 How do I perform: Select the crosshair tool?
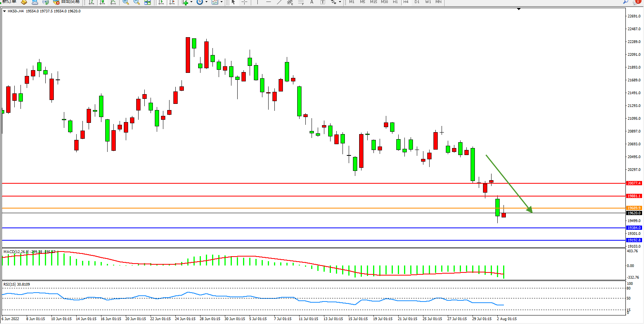[x=244, y=2]
